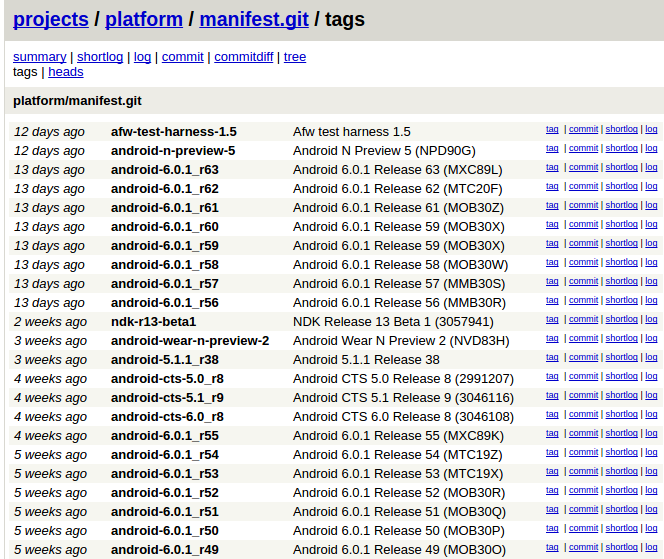Open the tag link for android-6.0.1_r49
This screenshot has width=664, height=559.
(552, 548)
